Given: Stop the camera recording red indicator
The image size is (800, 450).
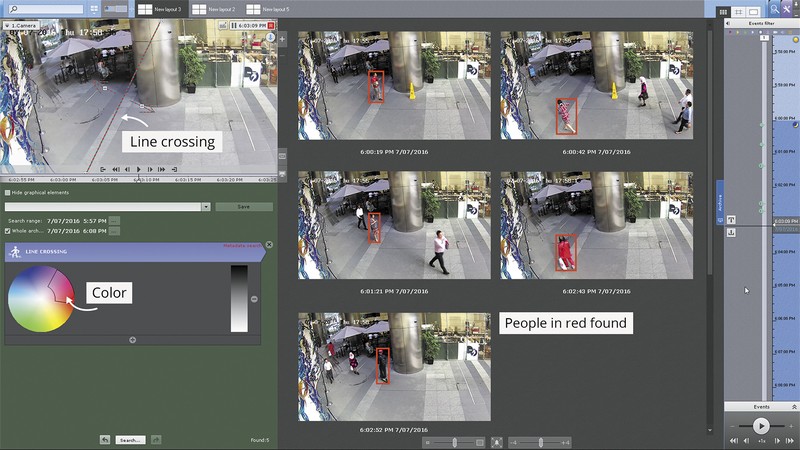Looking at the screenshot, I should click(271, 25).
